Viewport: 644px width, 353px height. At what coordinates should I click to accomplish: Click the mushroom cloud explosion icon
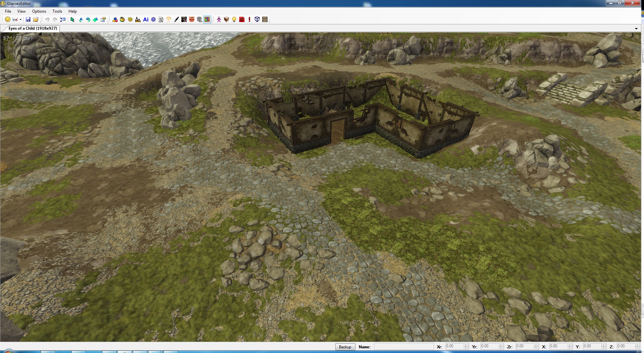point(169,20)
